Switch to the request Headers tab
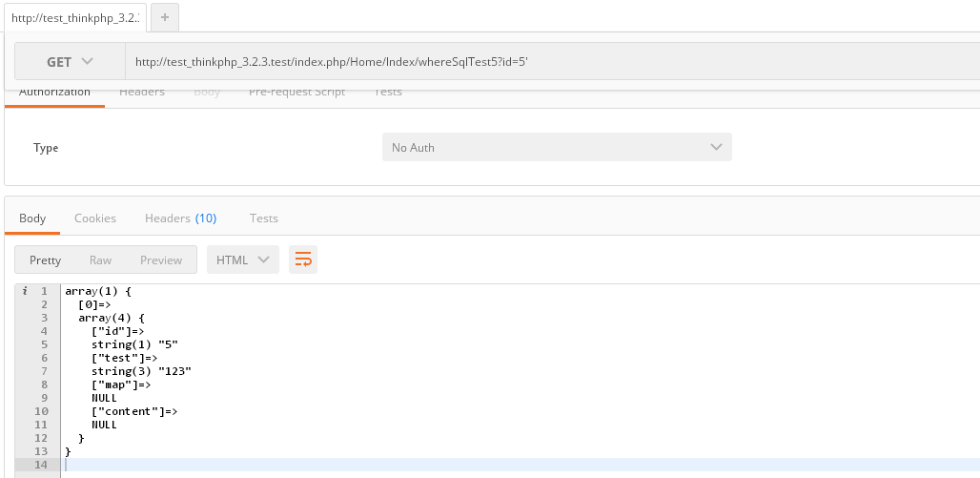980x478 pixels. (142, 92)
